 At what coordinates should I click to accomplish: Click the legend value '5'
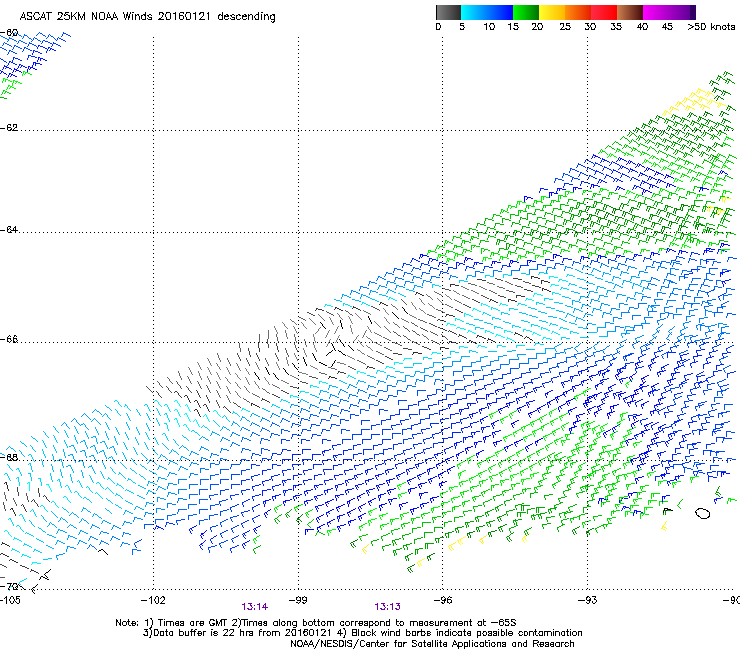(x=462, y=27)
